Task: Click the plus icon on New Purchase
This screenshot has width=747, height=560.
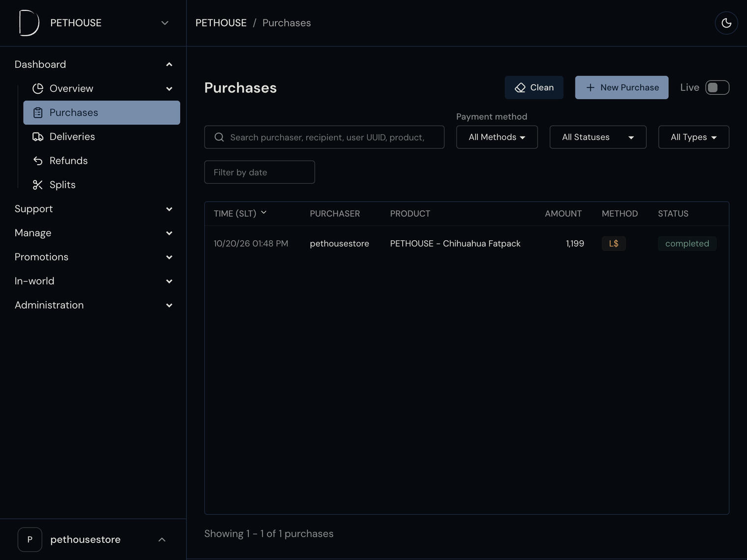Action: pyautogui.click(x=590, y=87)
